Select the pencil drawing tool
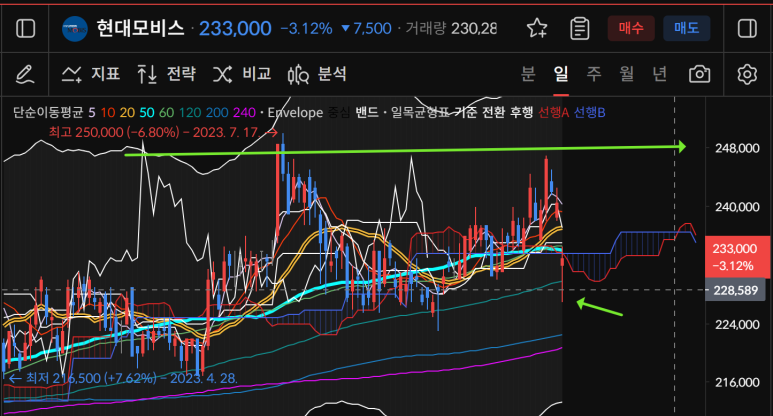The image size is (773, 416). [x=25, y=74]
